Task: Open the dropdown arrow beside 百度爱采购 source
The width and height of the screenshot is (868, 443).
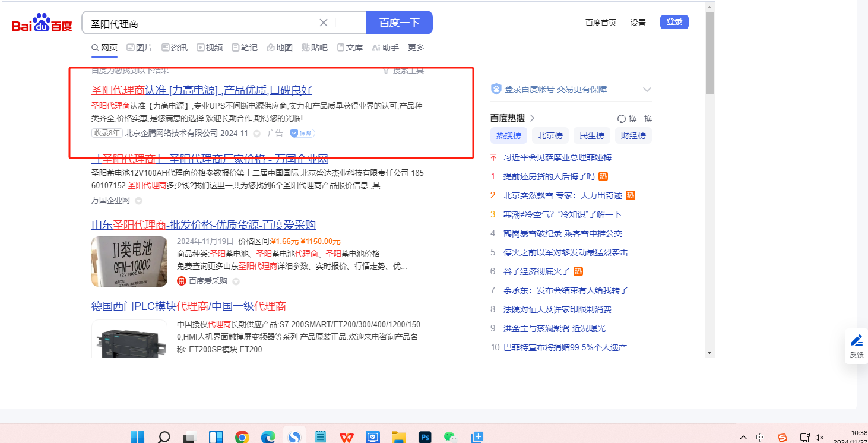Action: tap(236, 281)
